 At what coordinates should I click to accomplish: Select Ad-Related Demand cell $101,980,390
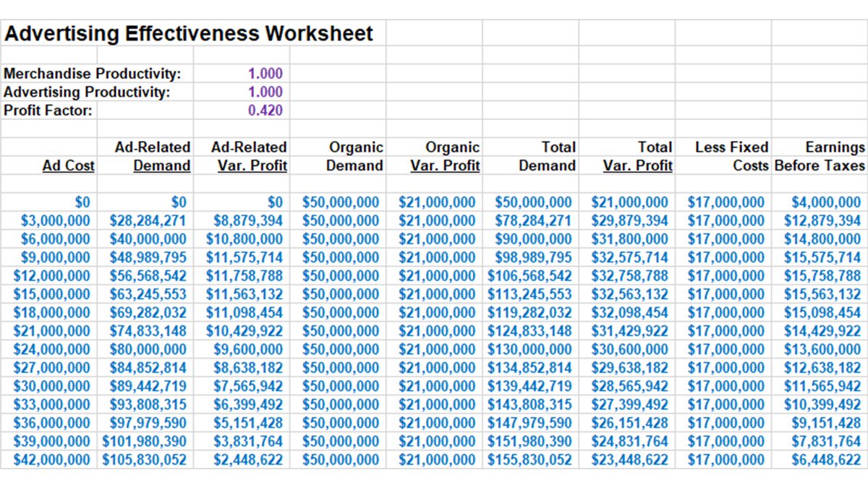tap(145, 441)
